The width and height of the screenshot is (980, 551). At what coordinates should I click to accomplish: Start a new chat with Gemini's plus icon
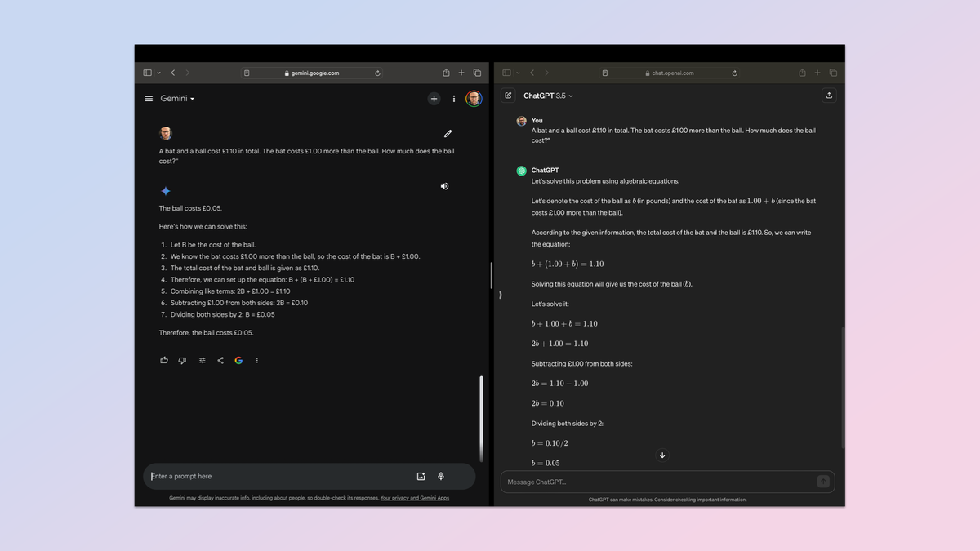point(434,98)
